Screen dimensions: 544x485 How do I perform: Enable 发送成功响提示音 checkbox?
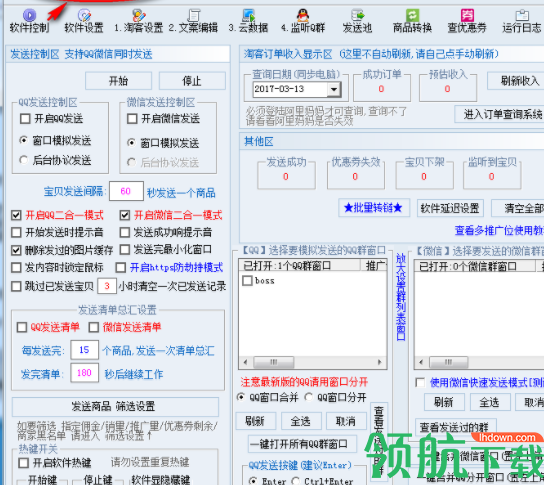pyautogui.click(x=125, y=232)
